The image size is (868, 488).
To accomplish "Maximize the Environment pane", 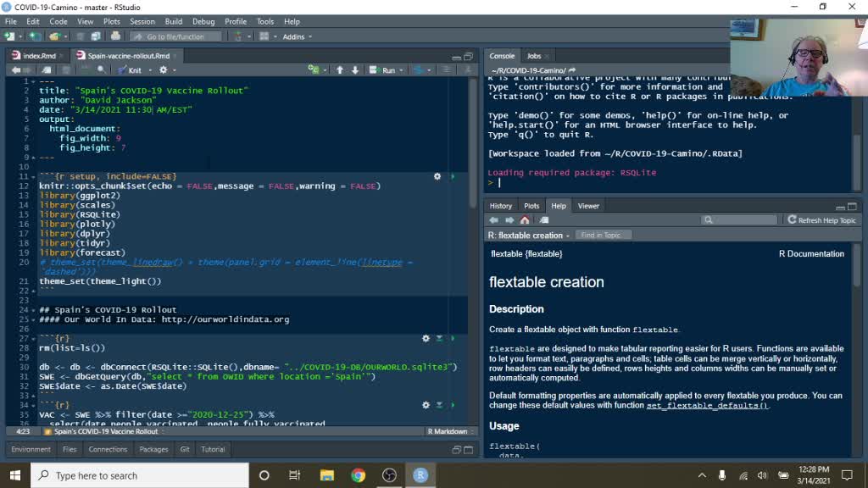I will point(468,450).
